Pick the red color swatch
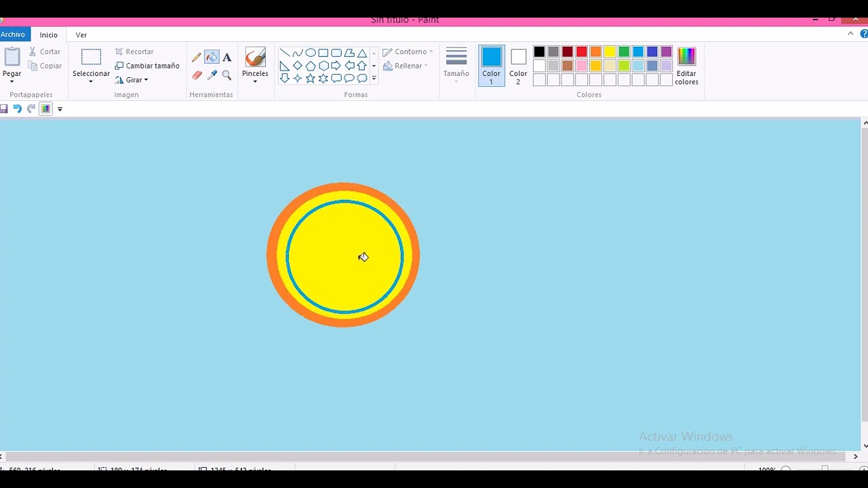Screen dimensions: 868x488 pos(581,52)
